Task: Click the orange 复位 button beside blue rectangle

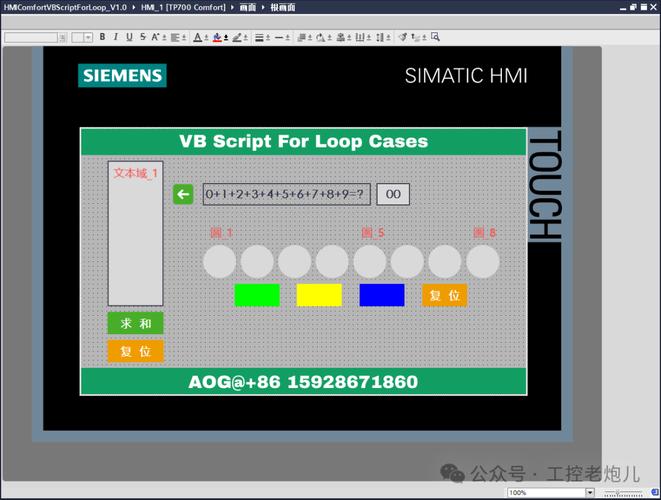Action: point(444,295)
